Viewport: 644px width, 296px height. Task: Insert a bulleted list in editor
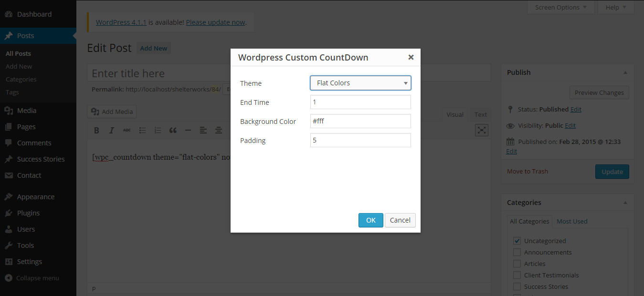click(142, 130)
